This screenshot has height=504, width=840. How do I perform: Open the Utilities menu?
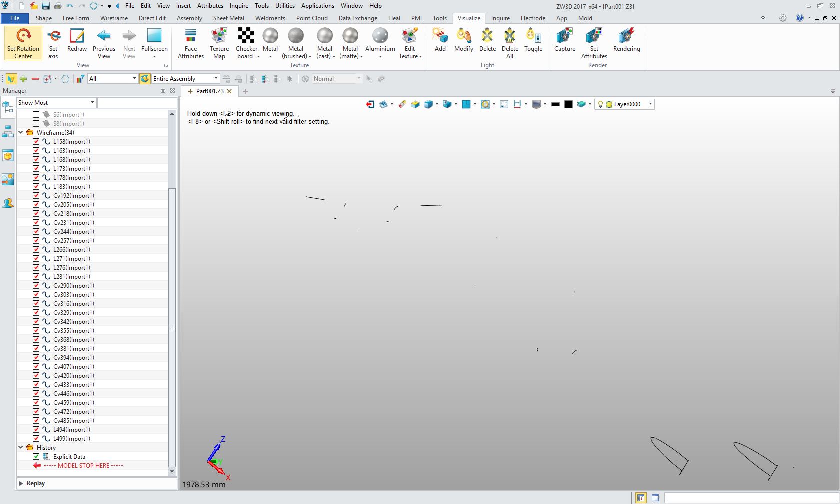click(285, 6)
